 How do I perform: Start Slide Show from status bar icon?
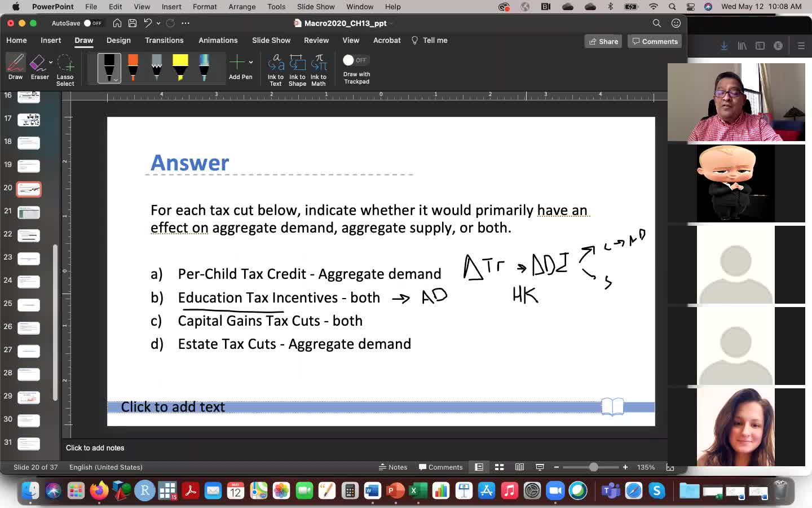[x=540, y=467]
